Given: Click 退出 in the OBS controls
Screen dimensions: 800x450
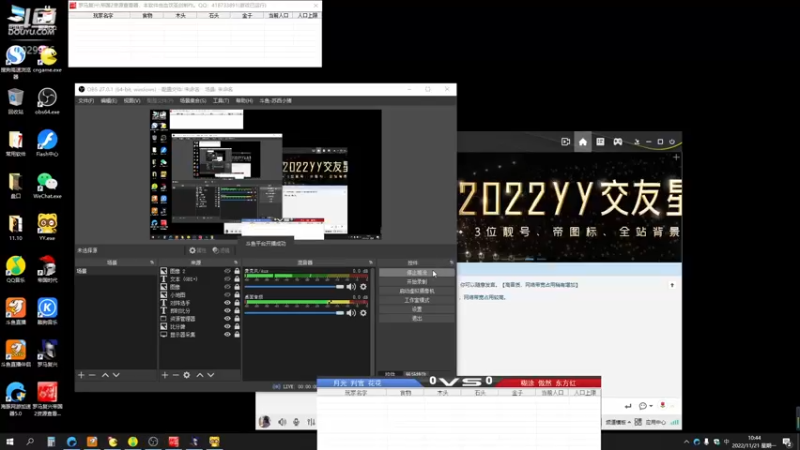Looking at the screenshot, I should pyautogui.click(x=416, y=318).
